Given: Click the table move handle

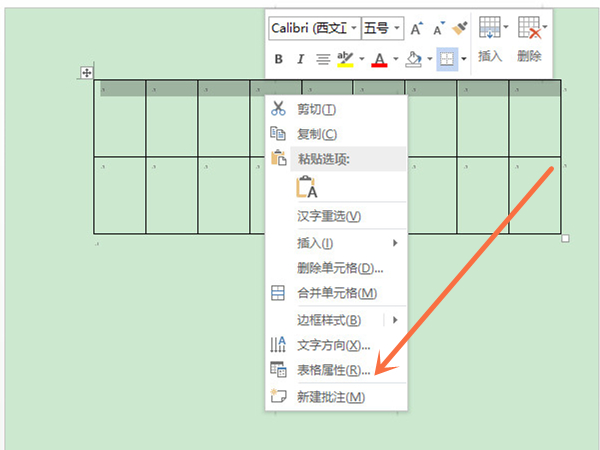Looking at the screenshot, I should 87,73.
